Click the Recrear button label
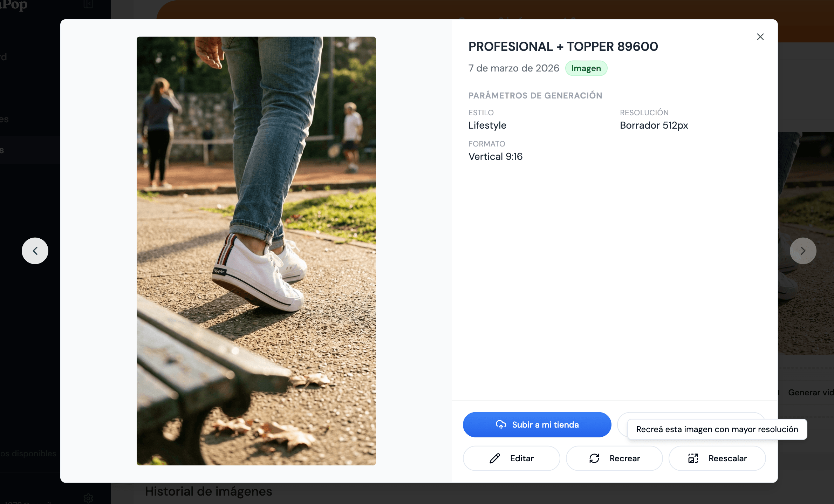 [624, 458]
